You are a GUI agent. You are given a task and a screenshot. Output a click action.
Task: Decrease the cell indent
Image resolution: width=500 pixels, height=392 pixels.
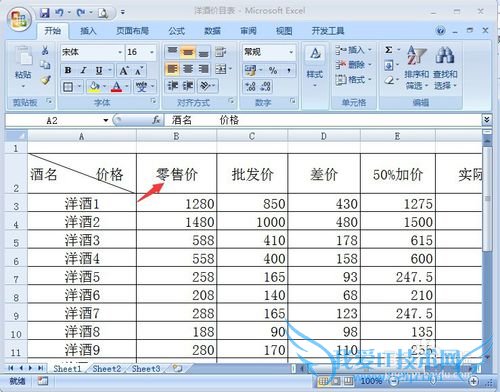coord(173,86)
